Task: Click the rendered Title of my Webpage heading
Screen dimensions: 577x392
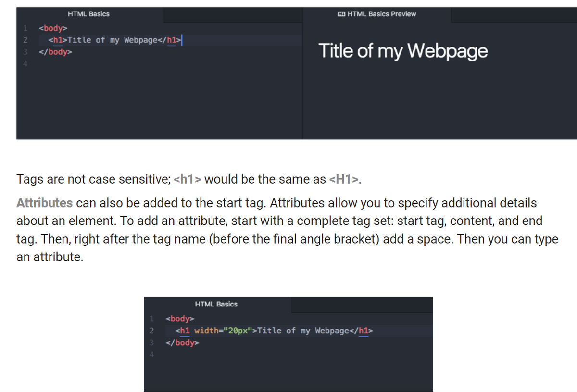Action: [x=402, y=51]
